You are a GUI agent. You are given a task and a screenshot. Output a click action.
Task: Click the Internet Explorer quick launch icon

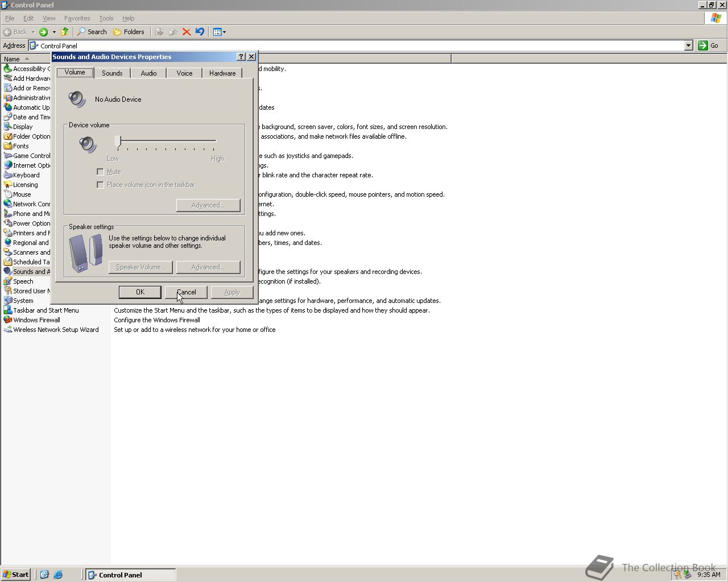point(58,575)
